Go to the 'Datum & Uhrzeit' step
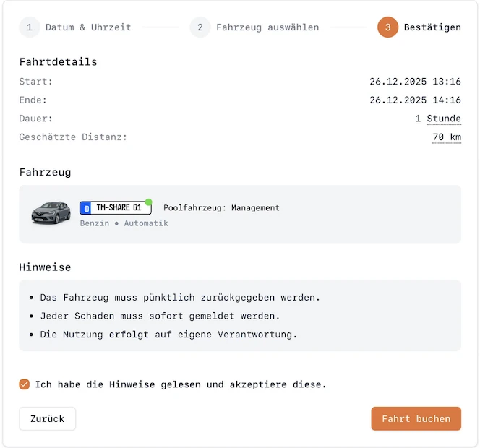Screen dimensions: 480x448 point(88,27)
